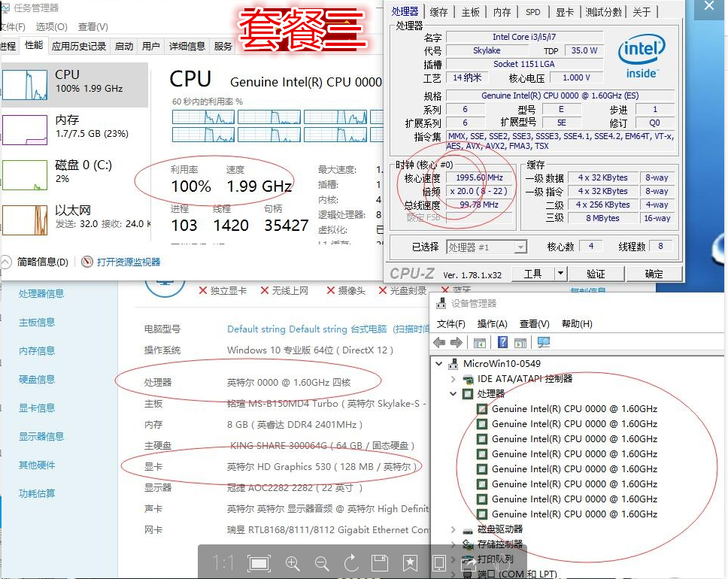Expand the 磁盘驱动器 node
The height and width of the screenshot is (579, 728).
point(453,529)
